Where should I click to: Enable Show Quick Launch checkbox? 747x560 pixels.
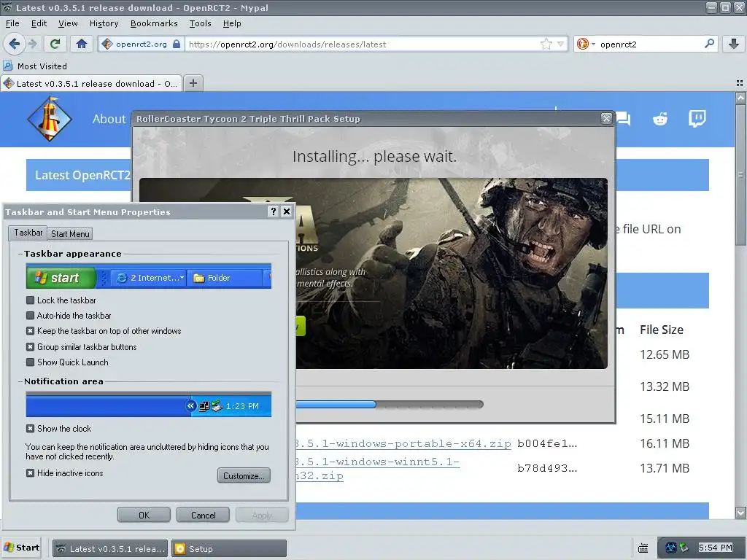click(x=31, y=362)
